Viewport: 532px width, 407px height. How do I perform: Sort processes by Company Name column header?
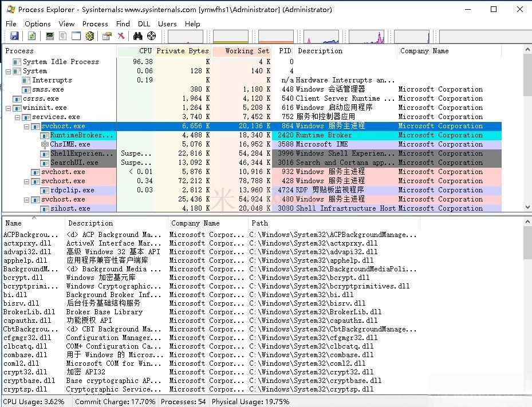click(x=449, y=51)
